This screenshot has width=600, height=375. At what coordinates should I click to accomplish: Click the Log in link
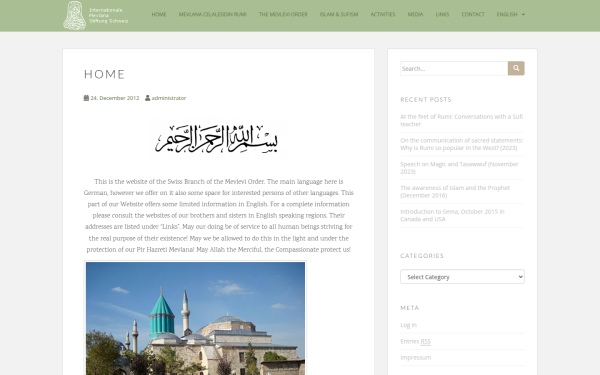click(x=408, y=325)
